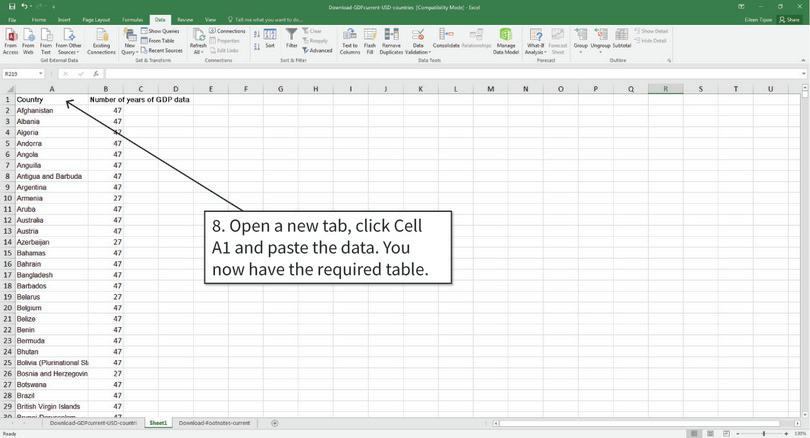Open the Ungroup dropdown
Screen dimensions: 810x438
[600, 40]
